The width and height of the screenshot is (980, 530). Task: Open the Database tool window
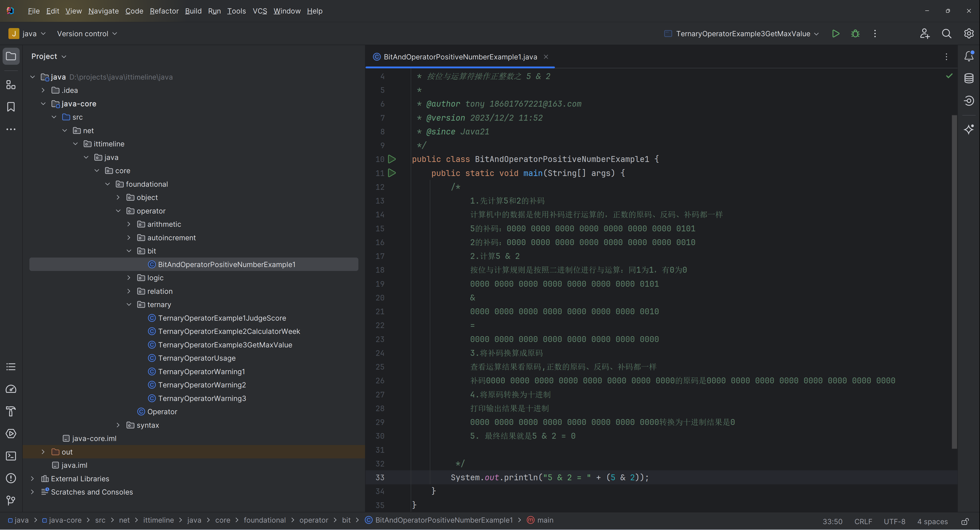coord(969,78)
